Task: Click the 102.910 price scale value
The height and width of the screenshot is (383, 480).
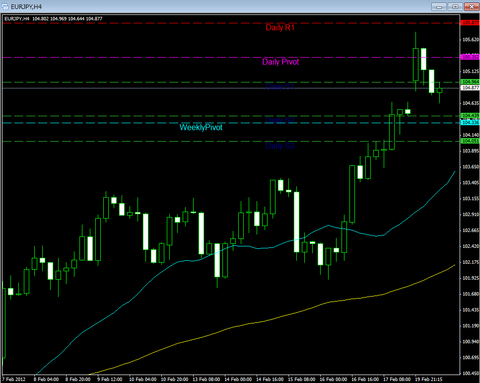Action: pyautogui.click(x=470, y=215)
